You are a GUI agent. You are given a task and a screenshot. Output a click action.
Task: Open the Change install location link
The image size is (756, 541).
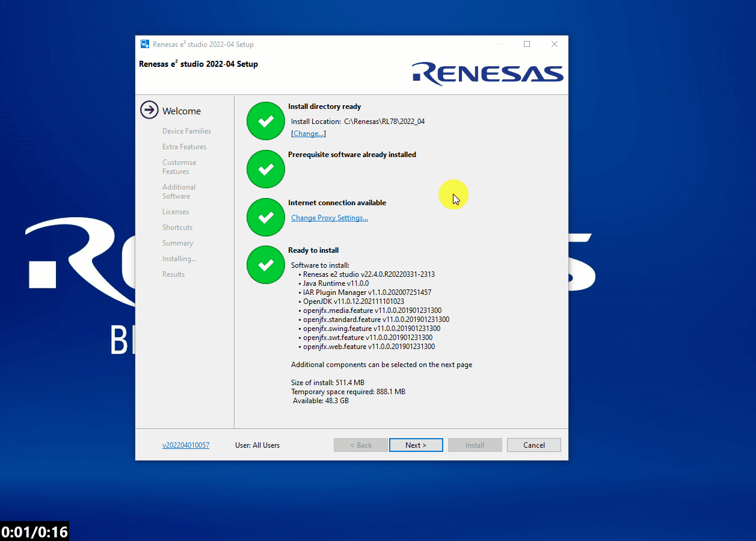(x=309, y=134)
